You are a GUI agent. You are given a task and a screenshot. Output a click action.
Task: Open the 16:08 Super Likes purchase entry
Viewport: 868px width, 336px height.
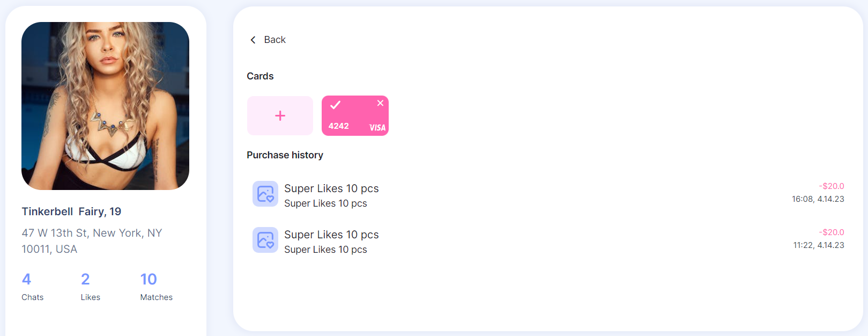[x=548, y=194]
